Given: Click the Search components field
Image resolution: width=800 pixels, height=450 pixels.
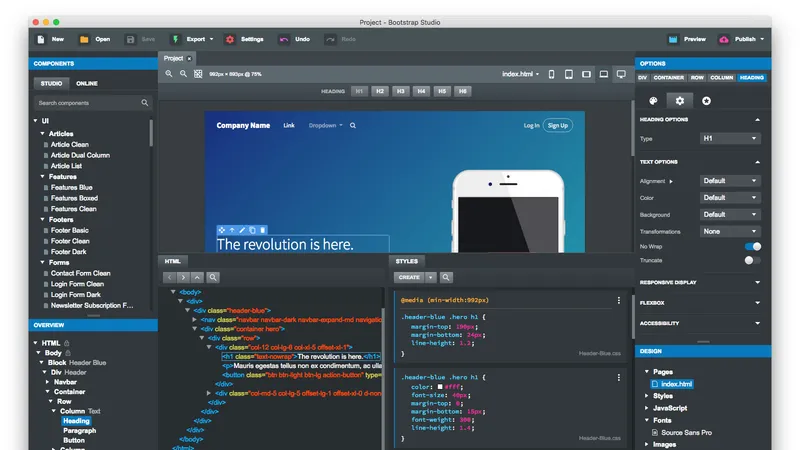Looking at the screenshot, I should (x=93, y=103).
